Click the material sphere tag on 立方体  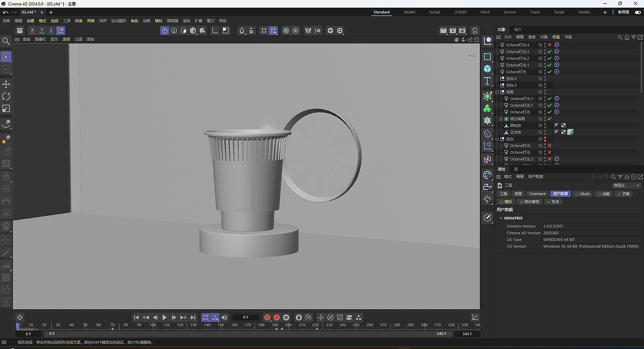(570, 132)
